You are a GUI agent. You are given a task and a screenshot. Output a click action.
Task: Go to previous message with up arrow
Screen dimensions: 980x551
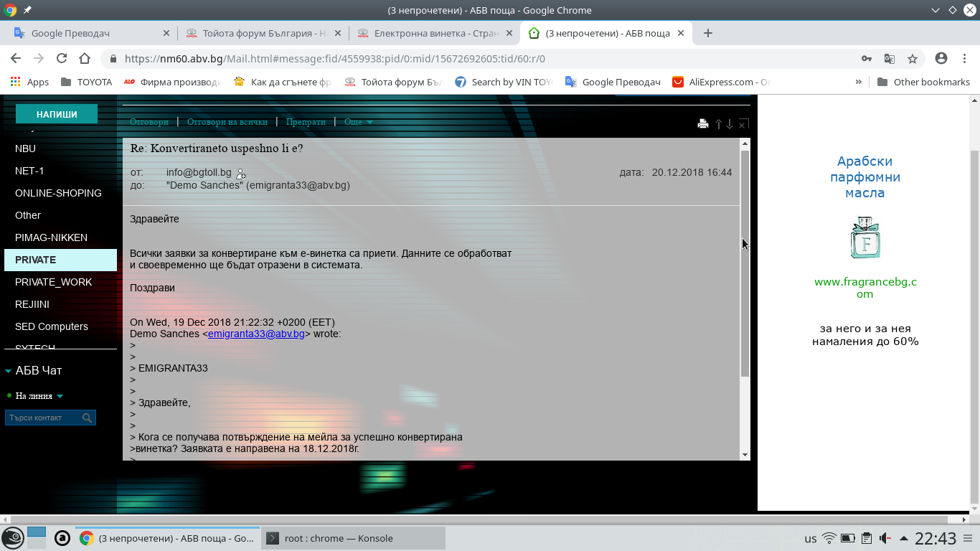point(718,124)
